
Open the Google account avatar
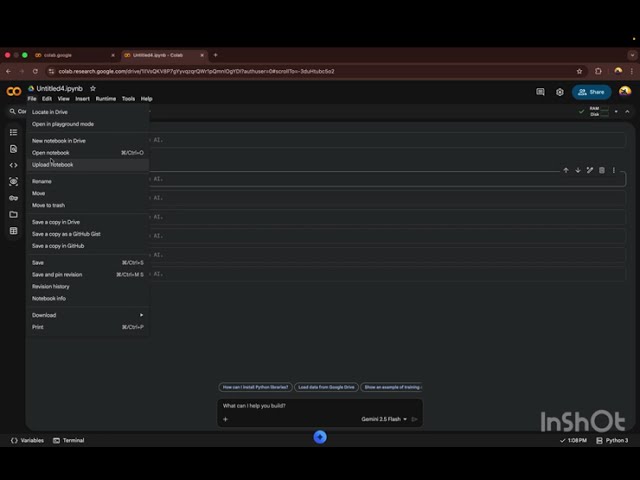tap(624, 91)
